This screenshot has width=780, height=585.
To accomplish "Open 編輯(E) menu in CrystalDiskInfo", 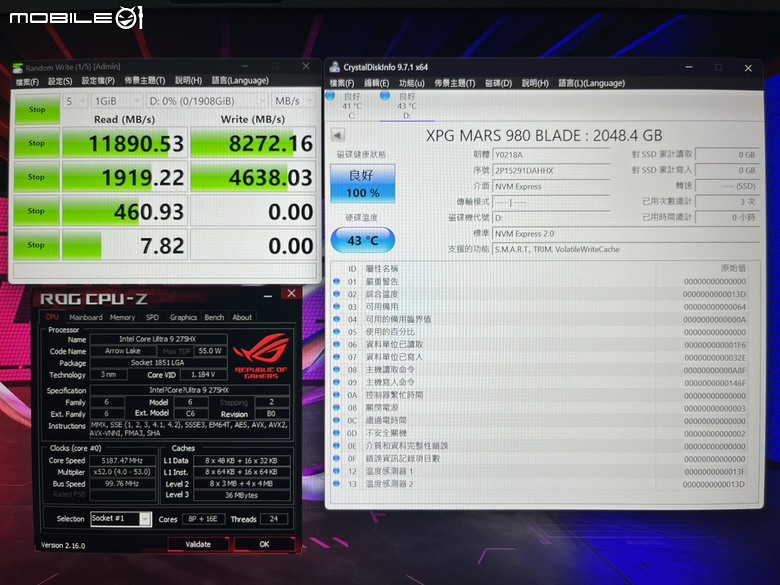I will pyautogui.click(x=377, y=83).
